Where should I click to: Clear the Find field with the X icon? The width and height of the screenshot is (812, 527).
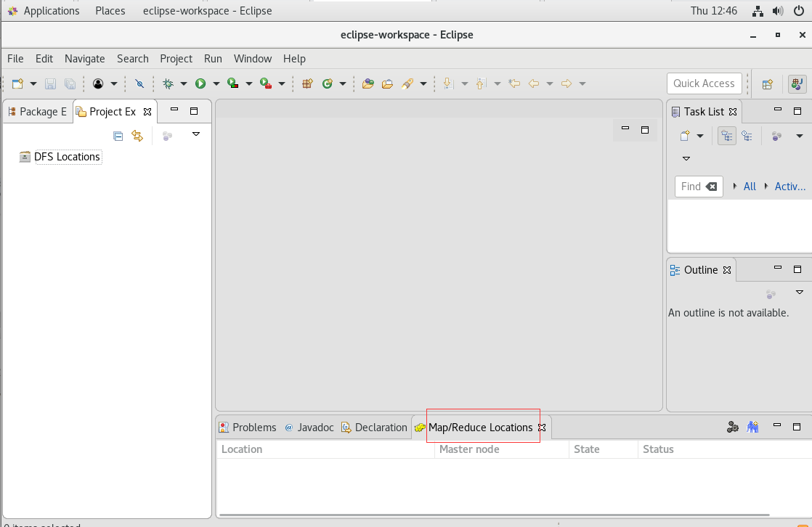click(712, 187)
